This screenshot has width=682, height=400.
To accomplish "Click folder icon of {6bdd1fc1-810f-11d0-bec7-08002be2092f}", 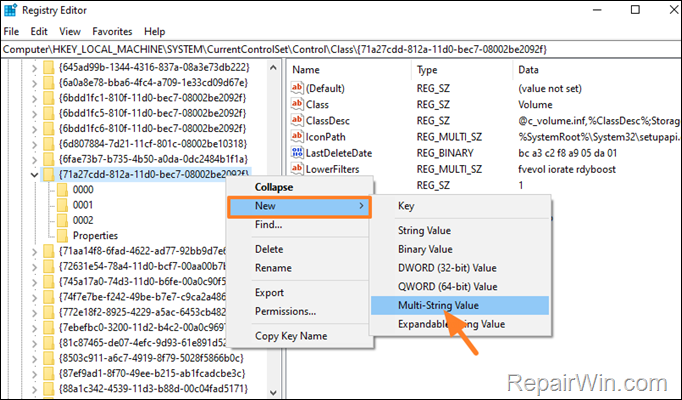I will coord(49,98).
